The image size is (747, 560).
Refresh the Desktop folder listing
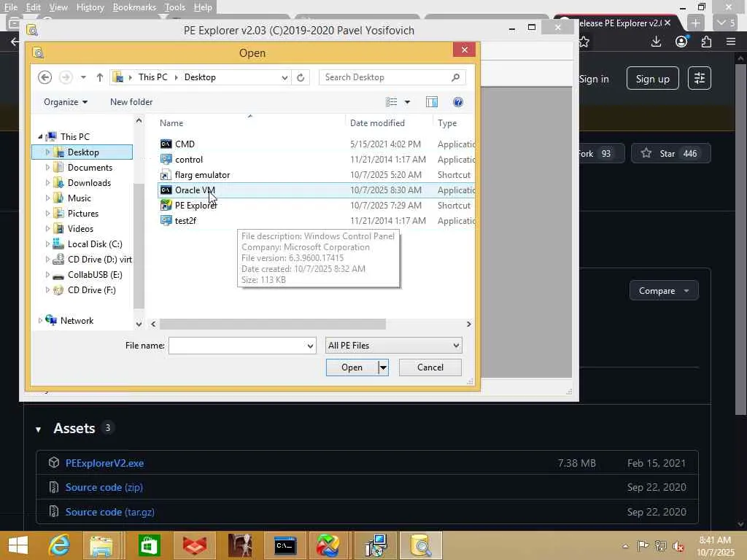click(301, 77)
